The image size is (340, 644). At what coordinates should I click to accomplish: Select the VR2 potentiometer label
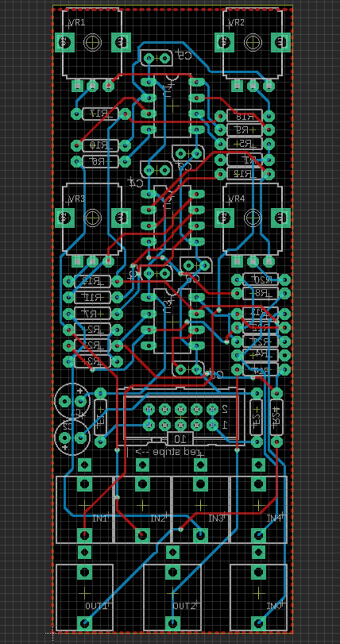point(238,22)
